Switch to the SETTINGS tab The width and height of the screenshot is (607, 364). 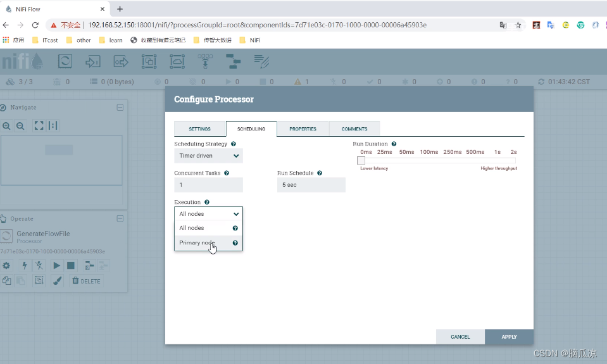pos(200,129)
